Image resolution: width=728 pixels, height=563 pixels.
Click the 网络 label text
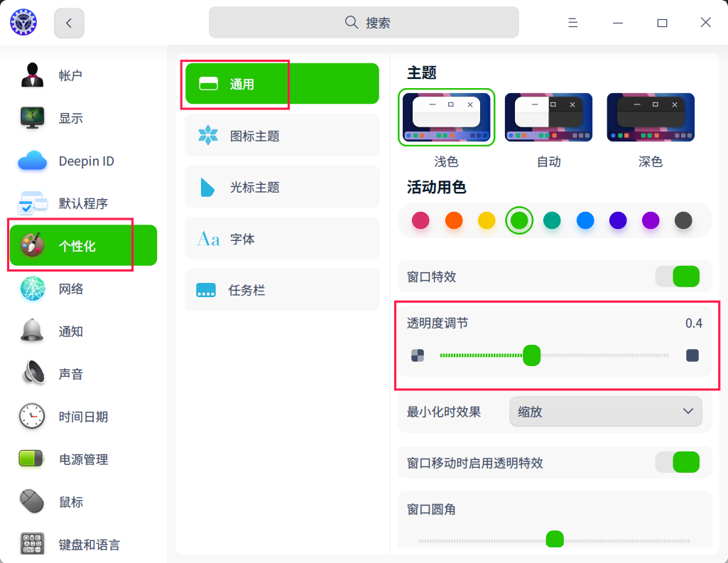pyautogui.click(x=70, y=289)
